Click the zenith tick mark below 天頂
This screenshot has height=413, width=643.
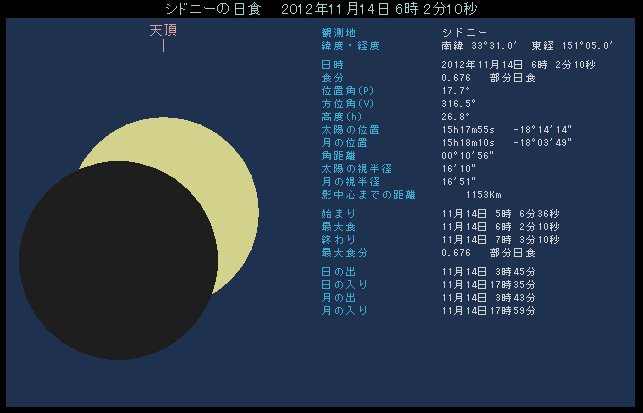pyautogui.click(x=163, y=46)
